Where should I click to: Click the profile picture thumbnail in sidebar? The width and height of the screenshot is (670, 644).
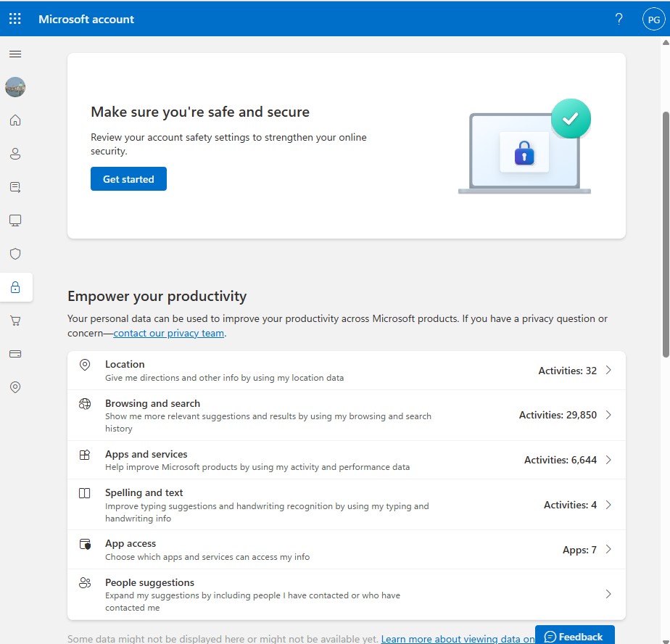(15, 87)
